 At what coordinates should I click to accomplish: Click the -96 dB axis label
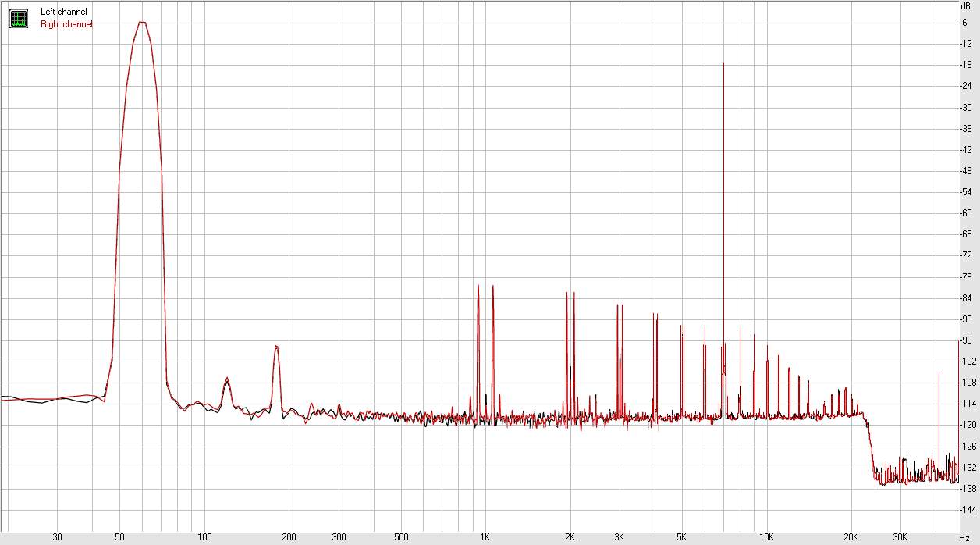pos(966,340)
